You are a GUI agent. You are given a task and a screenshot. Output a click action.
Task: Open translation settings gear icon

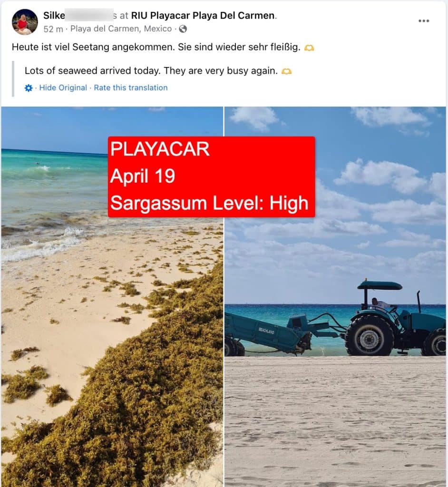28,88
